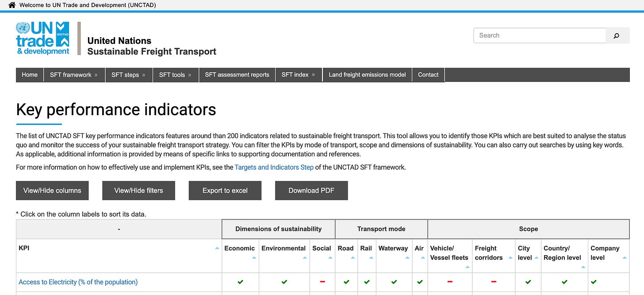
Task: Click Welcome to UN Trade and Development link
Action: point(88,5)
